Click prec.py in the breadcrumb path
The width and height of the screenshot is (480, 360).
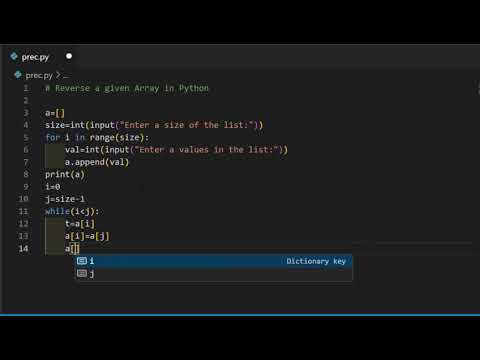pyautogui.click(x=39, y=75)
